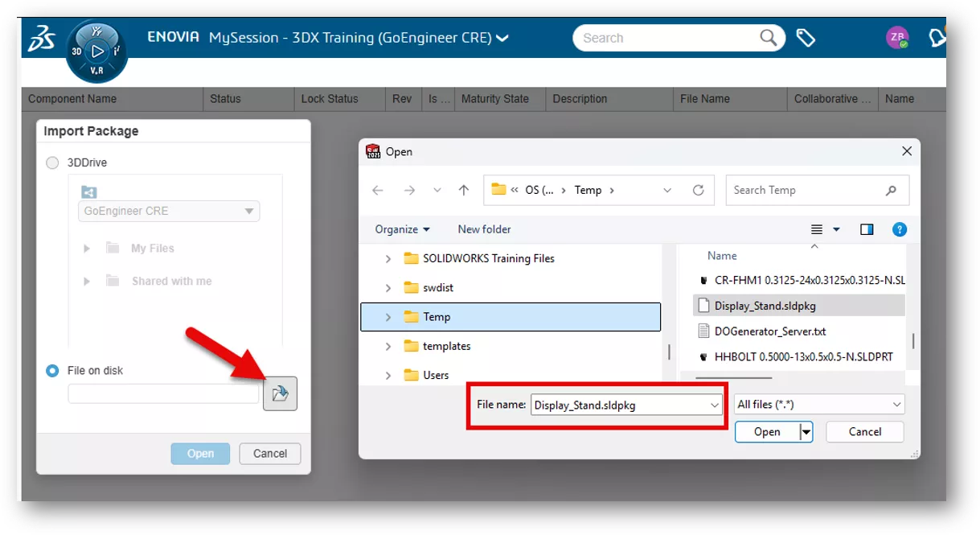Image resolution: width=980 pixels, height=535 pixels.
Task: Click the search magnifier icon in top bar
Action: 769,38
